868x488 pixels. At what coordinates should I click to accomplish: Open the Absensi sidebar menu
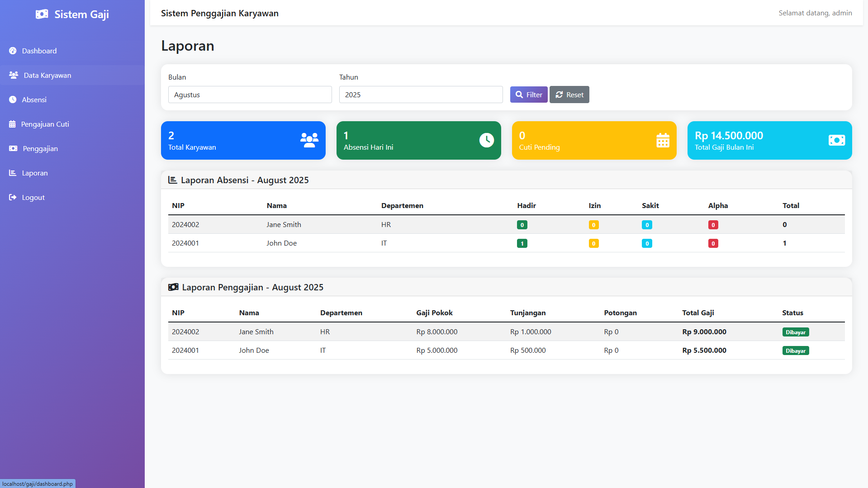point(34,99)
